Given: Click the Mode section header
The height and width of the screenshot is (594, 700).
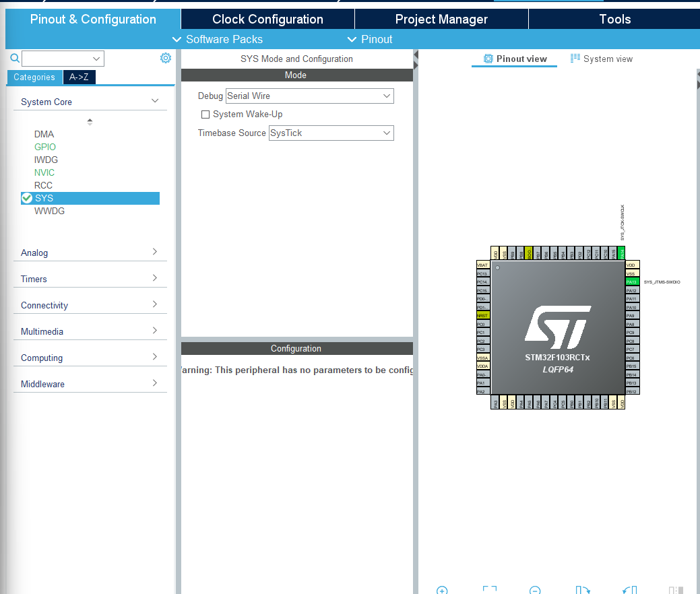Looking at the screenshot, I should click(297, 75).
